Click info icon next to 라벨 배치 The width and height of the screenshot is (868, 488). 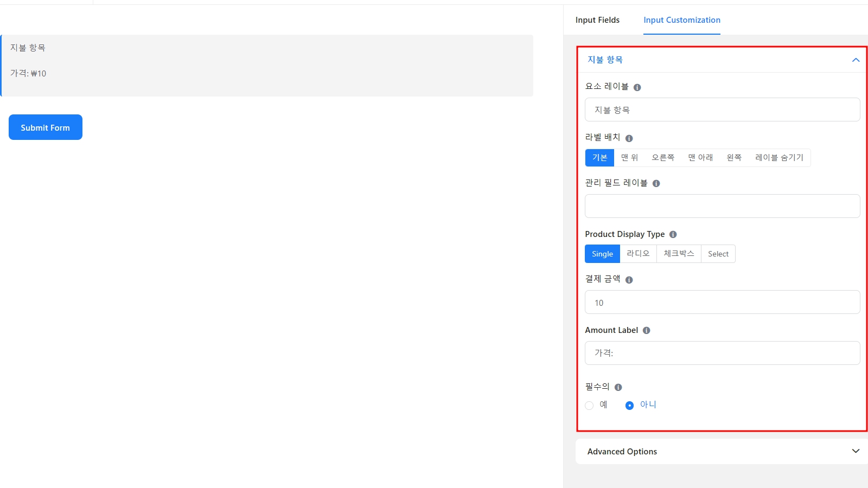click(x=629, y=138)
